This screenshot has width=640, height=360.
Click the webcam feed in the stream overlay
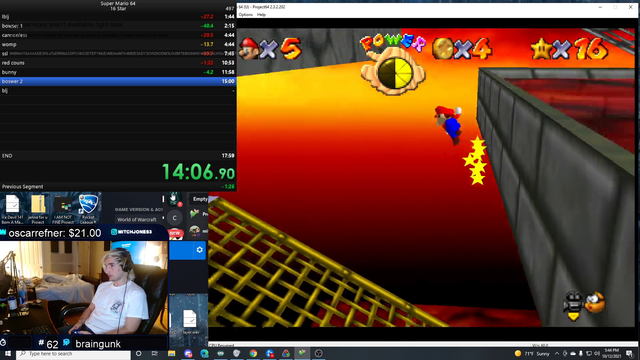click(84, 288)
